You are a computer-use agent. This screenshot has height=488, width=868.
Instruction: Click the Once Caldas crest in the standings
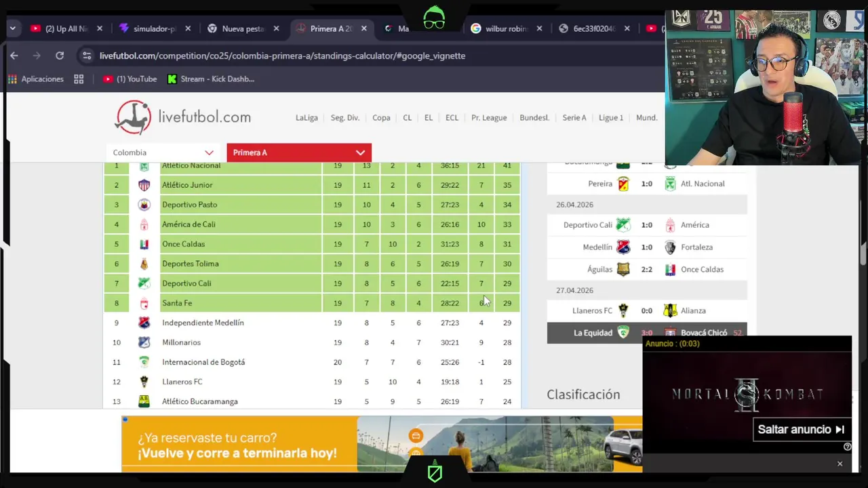(144, 244)
